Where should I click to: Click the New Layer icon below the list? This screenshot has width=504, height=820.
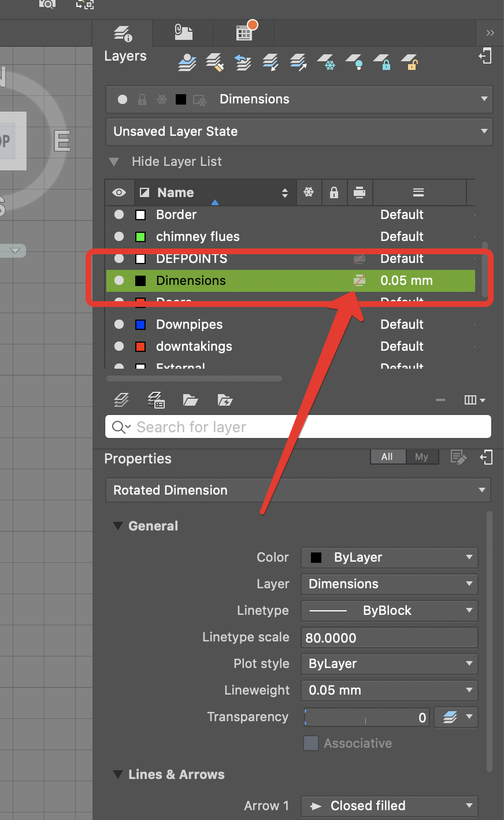pos(121,399)
